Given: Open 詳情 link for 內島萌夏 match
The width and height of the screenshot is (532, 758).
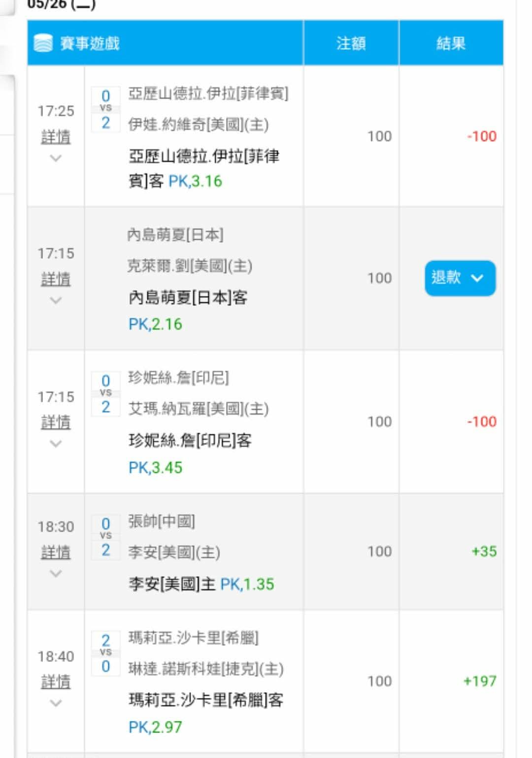Looking at the screenshot, I should click(56, 279).
